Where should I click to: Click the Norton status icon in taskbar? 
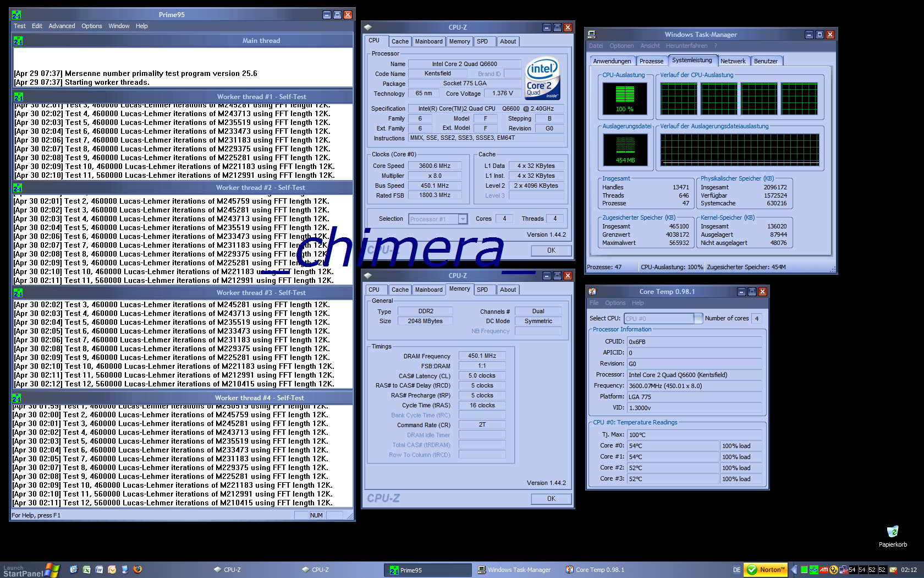click(766, 570)
